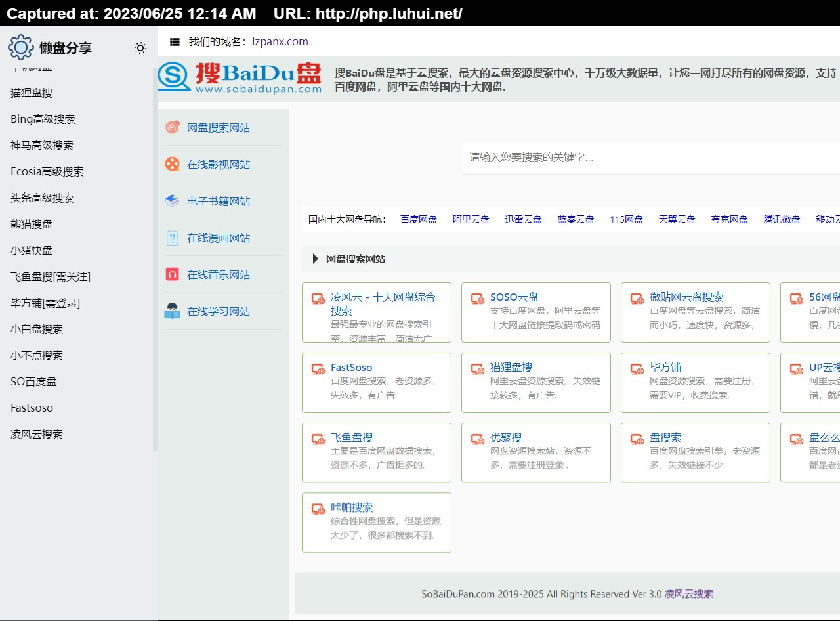Open the 115网盘 navigation link
The height and width of the screenshot is (621, 840).
pyautogui.click(x=627, y=219)
